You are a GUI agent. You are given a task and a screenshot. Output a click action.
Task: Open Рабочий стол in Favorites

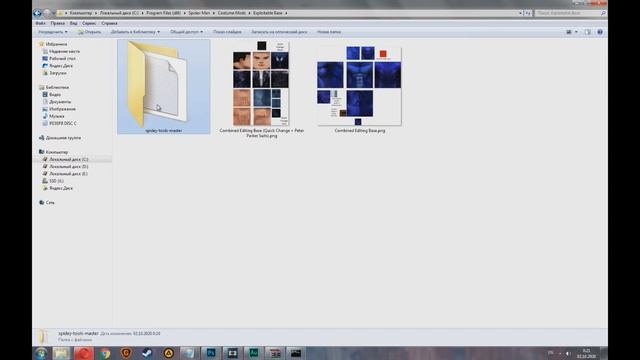click(62, 58)
